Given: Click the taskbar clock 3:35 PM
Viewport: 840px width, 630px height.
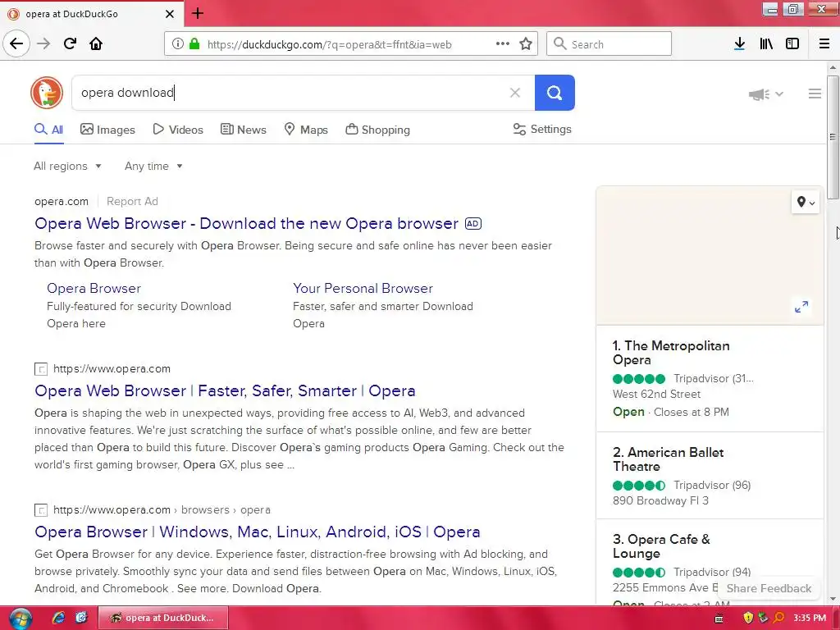Looking at the screenshot, I should (x=810, y=618).
